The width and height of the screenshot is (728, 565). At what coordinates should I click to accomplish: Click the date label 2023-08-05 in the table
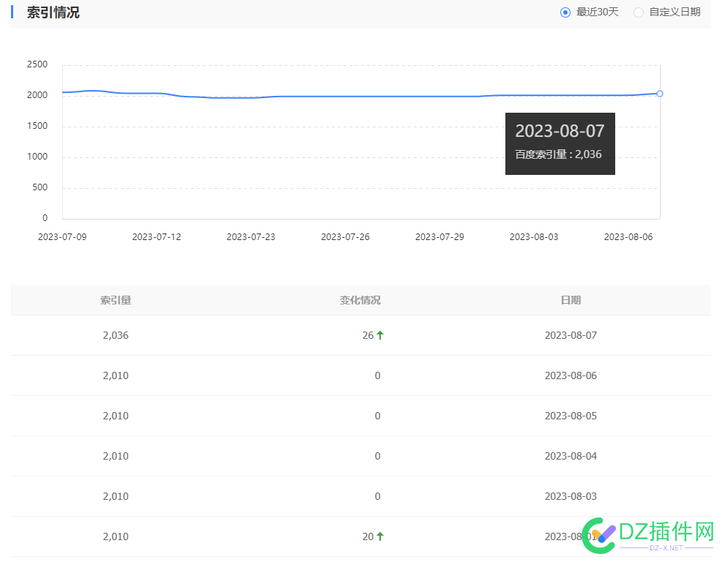pos(571,415)
